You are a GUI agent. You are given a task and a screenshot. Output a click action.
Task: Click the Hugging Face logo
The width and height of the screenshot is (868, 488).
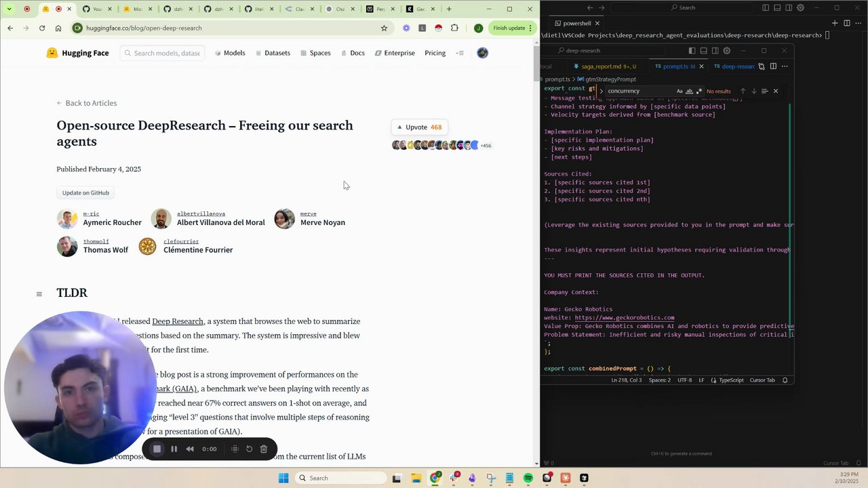point(77,53)
